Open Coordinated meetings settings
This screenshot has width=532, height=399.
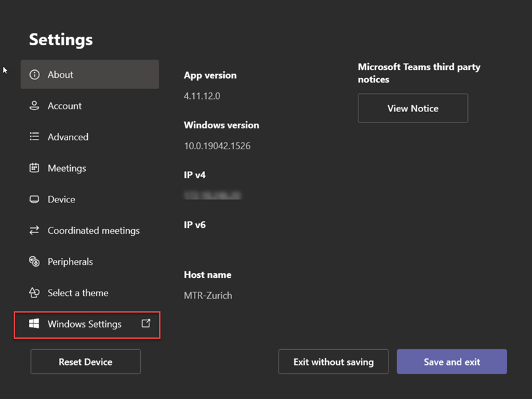(x=93, y=231)
